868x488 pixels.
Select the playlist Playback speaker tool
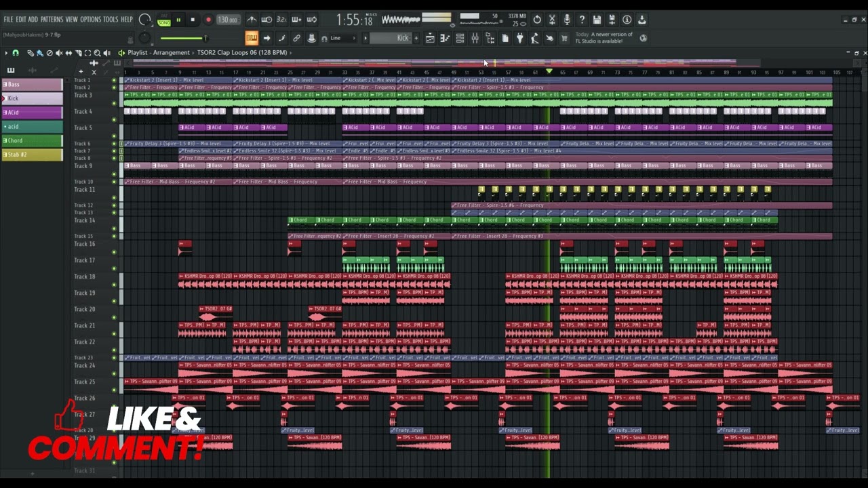106,53
